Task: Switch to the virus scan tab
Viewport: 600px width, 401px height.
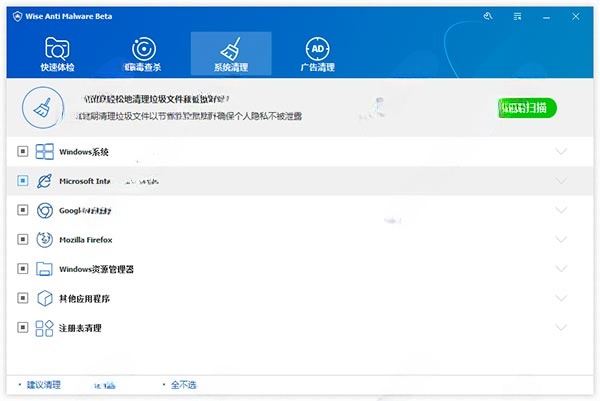Action: click(x=143, y=54)
